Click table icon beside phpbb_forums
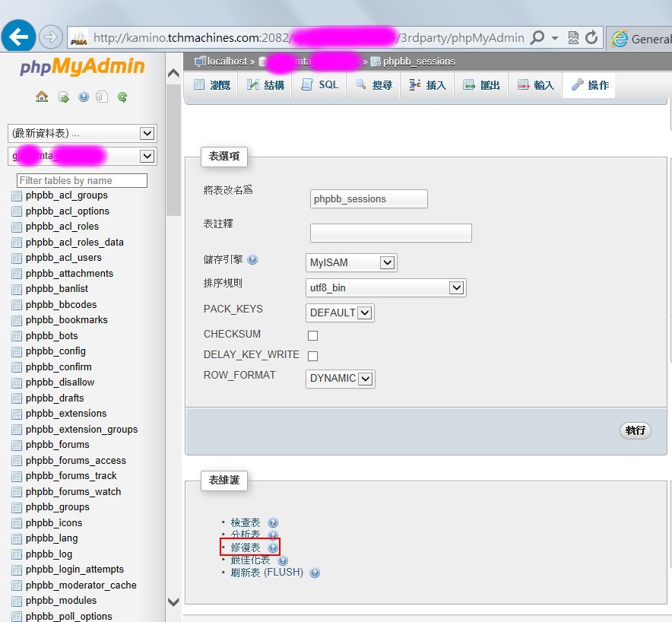Viewport: 672px width, 622px height. pyautogui.click(x=17, y=446)
